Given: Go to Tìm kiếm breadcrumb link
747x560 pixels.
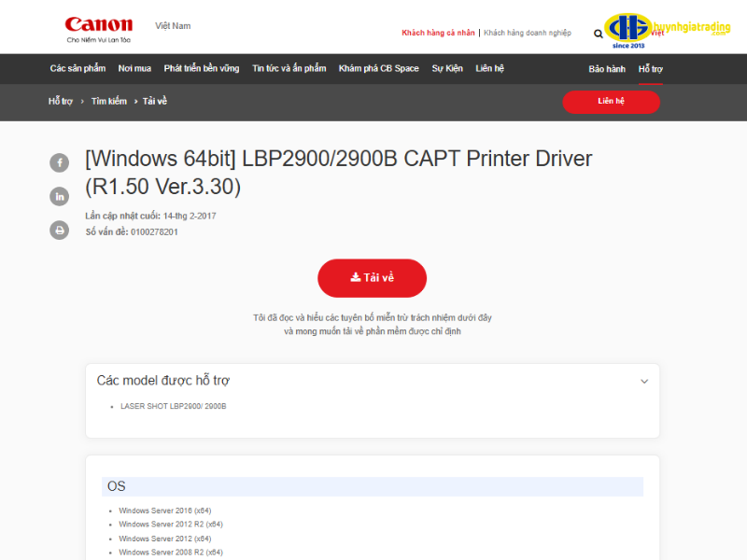Looking at the screenshot, I should coord(109,101).
